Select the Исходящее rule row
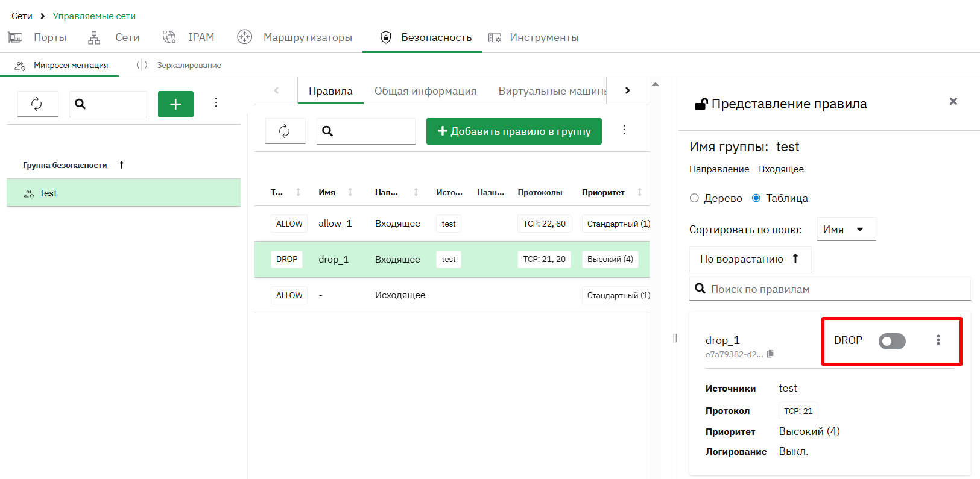This screenshot has height=479, width=980. [x=452, y=295]
